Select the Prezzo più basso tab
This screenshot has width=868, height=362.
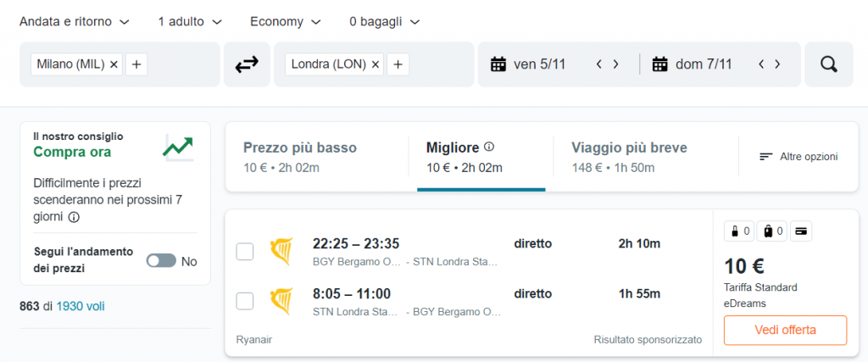tap(300, 157)
